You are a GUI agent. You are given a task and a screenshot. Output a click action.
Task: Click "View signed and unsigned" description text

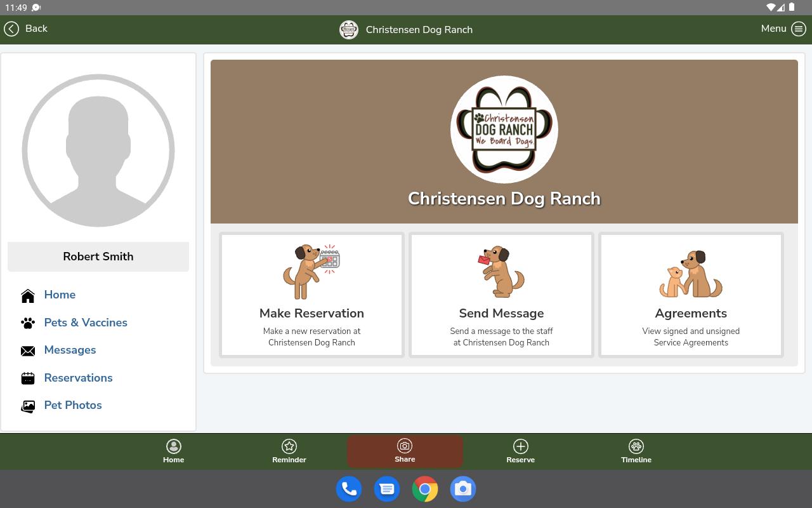(x=691, y=331)
